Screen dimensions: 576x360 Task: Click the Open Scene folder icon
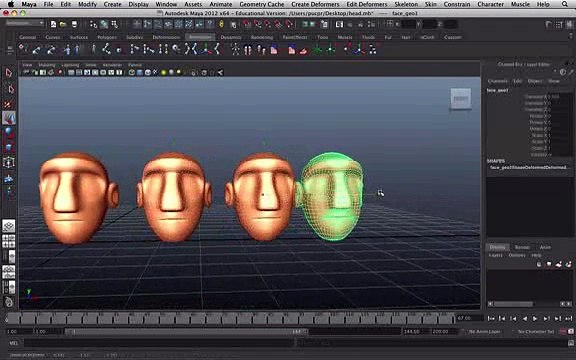pos(64,24)
